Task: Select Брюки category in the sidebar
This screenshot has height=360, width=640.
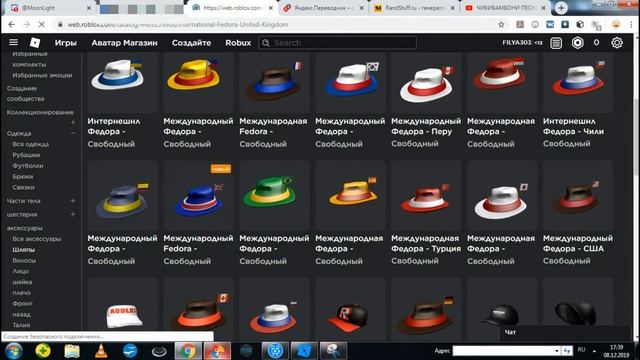Action: click(x=22, y=176)
